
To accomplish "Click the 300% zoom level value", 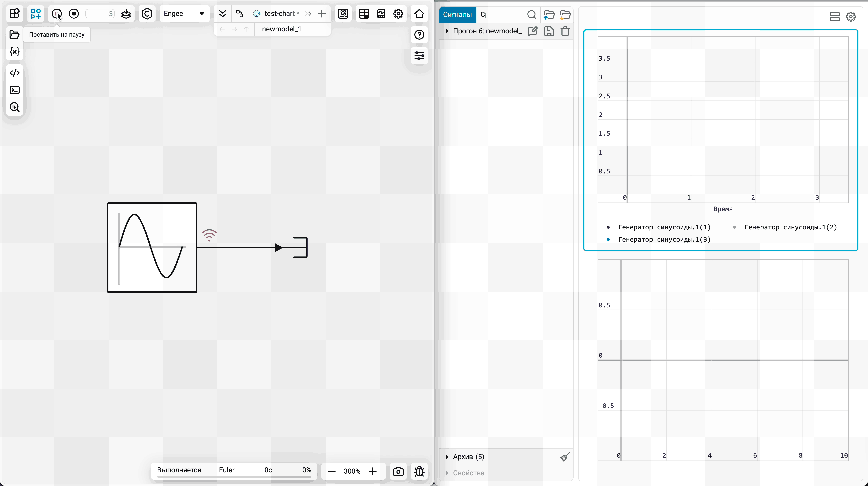I will tap(352, 471).
